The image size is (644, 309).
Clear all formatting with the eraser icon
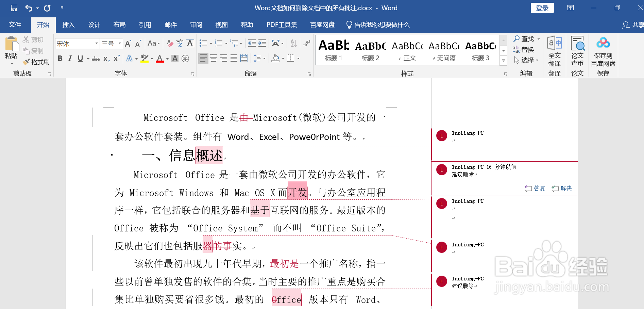coord(170,44)
